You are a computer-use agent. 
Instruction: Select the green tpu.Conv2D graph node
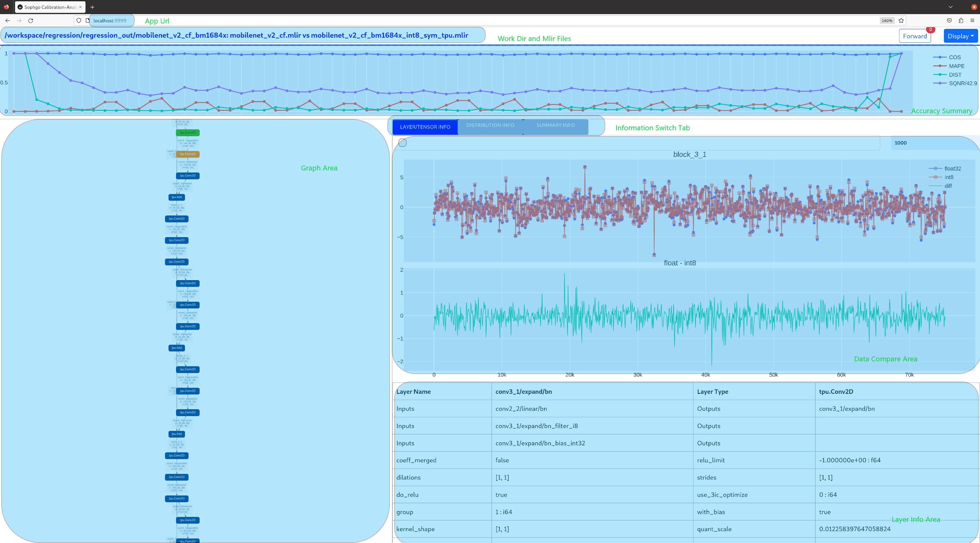tap(187, 133)
